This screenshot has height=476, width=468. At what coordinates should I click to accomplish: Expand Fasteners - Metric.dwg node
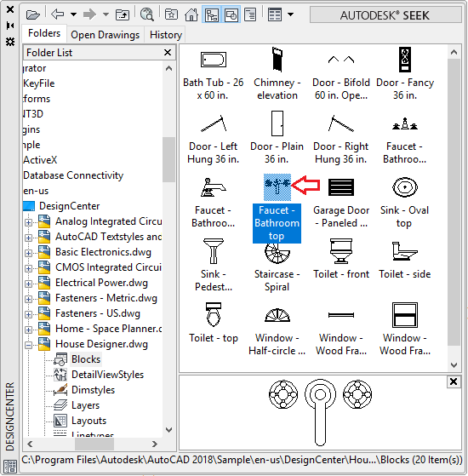pyautogui.click(x=29, y=299)
